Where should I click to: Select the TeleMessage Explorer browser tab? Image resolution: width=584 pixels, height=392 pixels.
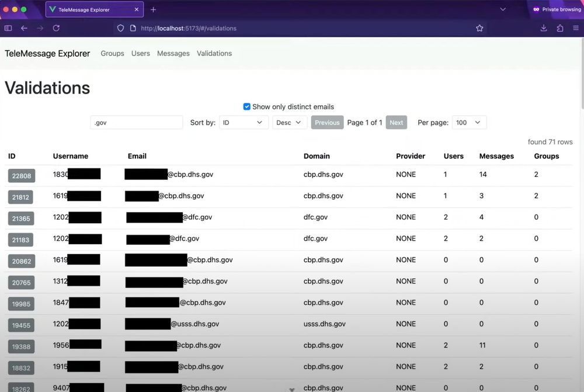(x=94, y=10)
